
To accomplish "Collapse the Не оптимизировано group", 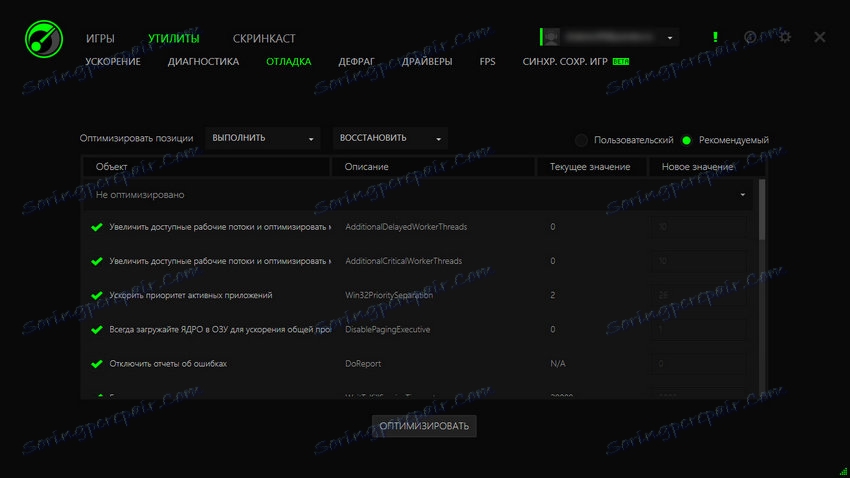I will click(743, 195).
